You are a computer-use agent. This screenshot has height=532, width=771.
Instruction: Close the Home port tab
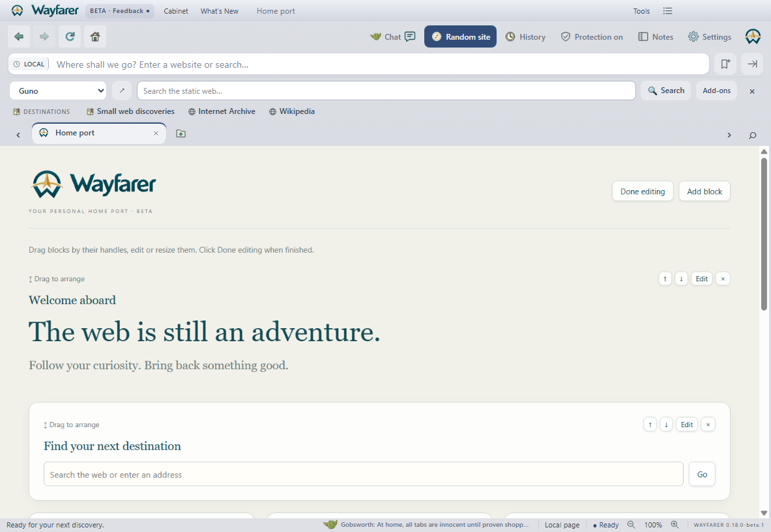[156, 133]
